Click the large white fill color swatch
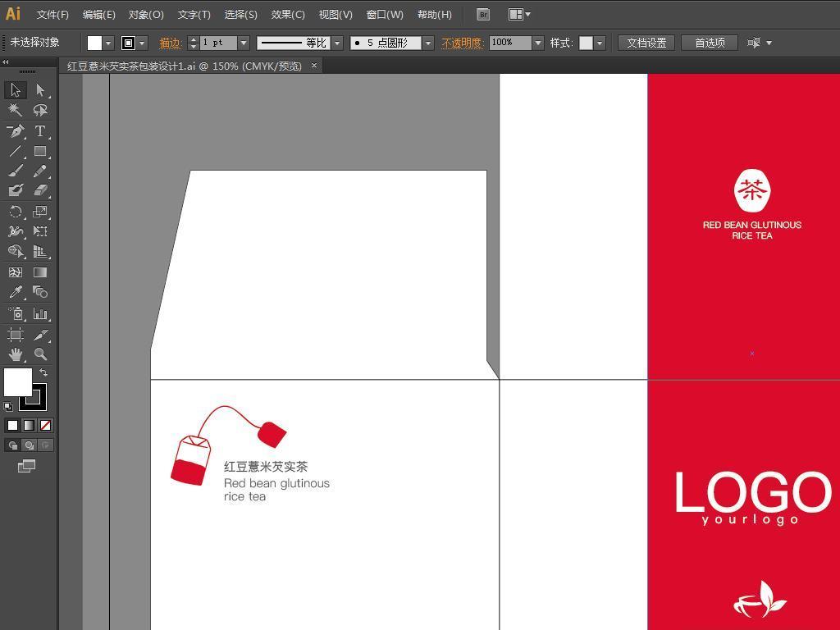Viewport: 840px width, 630px height. [x=17, y=382]
